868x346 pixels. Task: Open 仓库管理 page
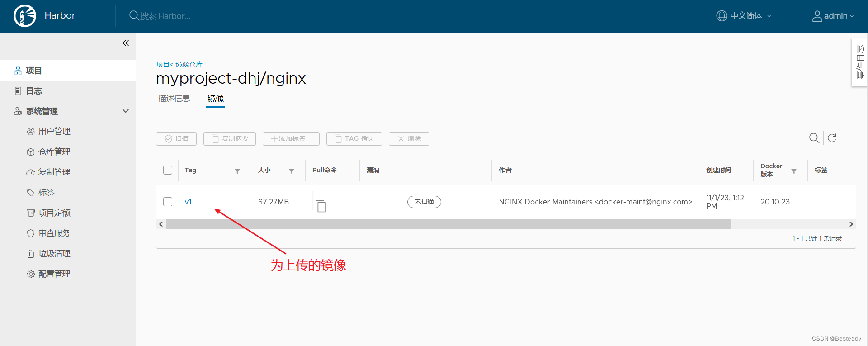click(x=54, y=152)
